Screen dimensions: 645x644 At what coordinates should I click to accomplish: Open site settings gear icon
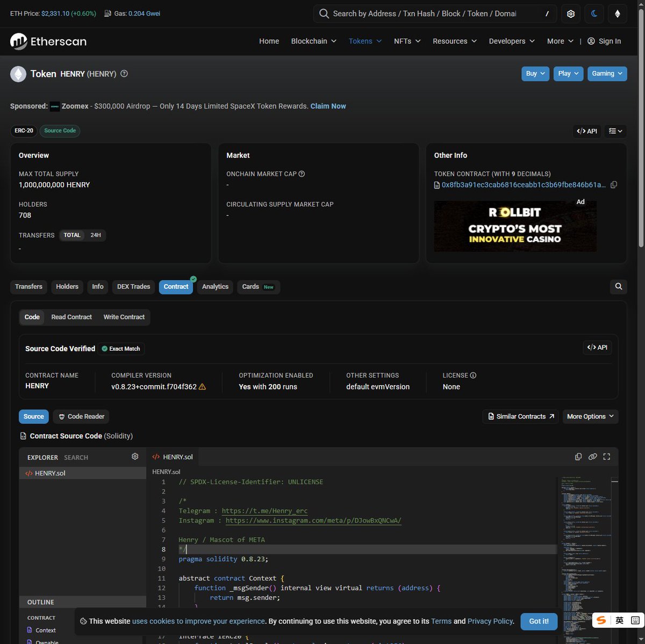pyautogui.click(x=571, y=14)
